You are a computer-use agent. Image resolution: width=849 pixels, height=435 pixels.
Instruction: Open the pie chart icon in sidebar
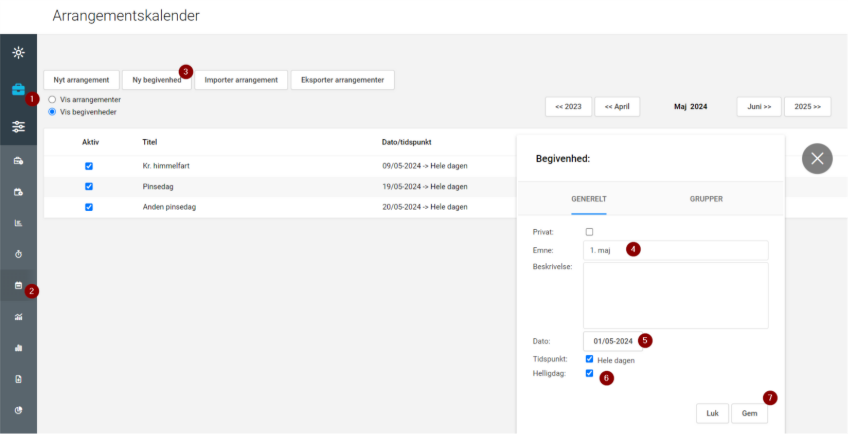click(18, 410)
